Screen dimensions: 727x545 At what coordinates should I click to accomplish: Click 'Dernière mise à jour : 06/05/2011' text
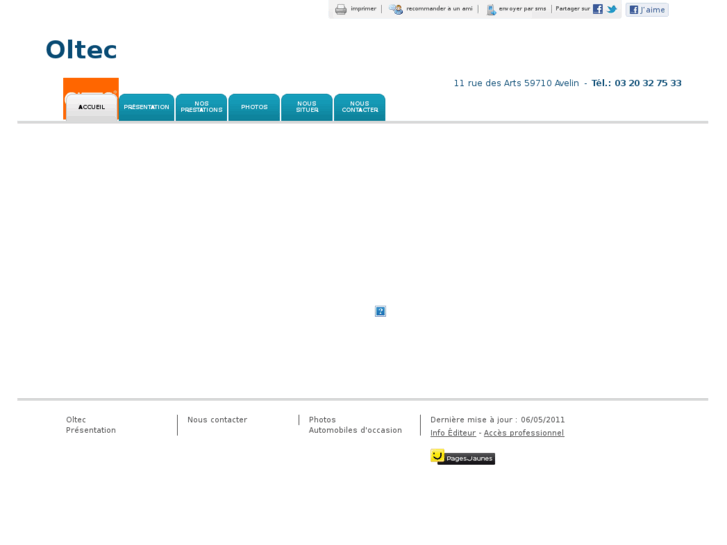[497, 420]
